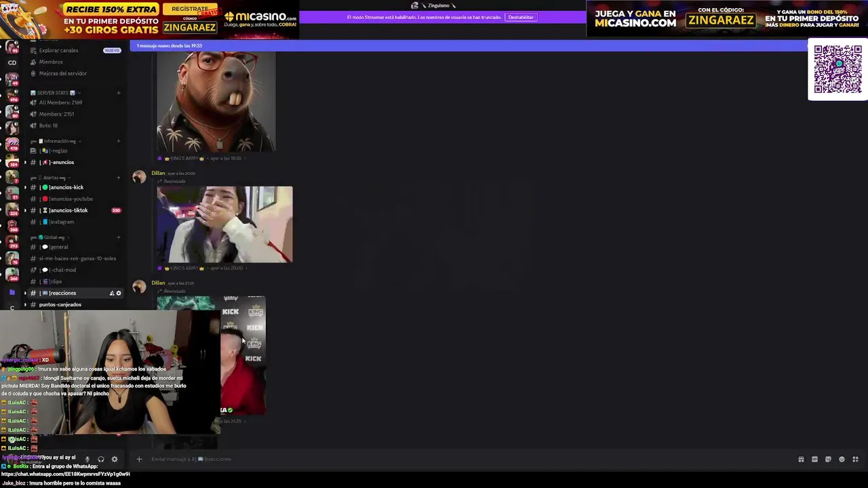Expand threads arrow beside anuncios-tiktok
Screen dimensions: 868x488
coord(26,211)
